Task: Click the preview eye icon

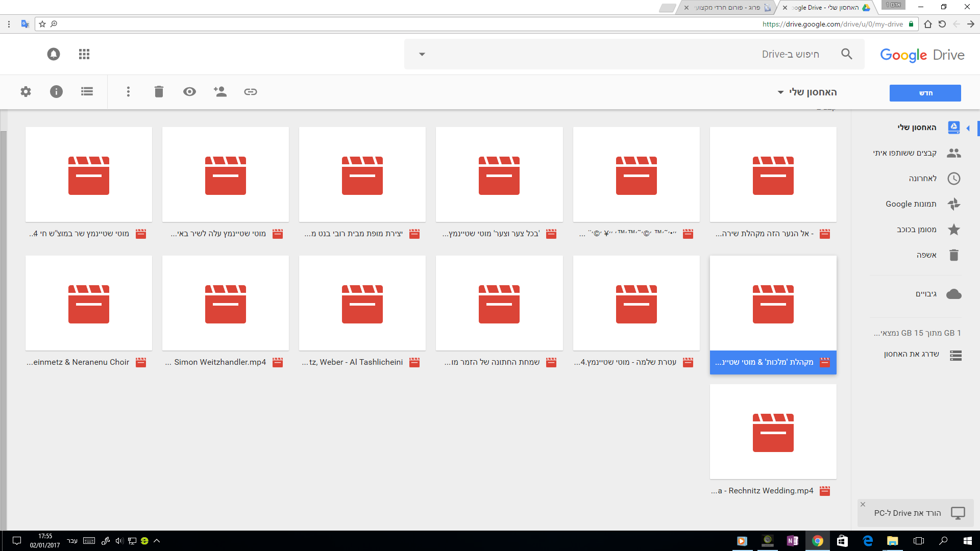Action: tap(189, 92)
